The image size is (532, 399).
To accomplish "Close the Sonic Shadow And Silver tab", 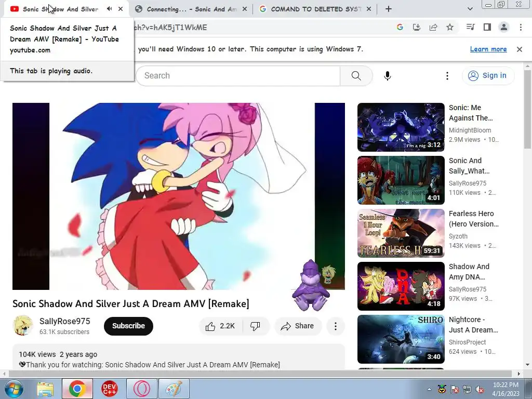I will point(121,9).
